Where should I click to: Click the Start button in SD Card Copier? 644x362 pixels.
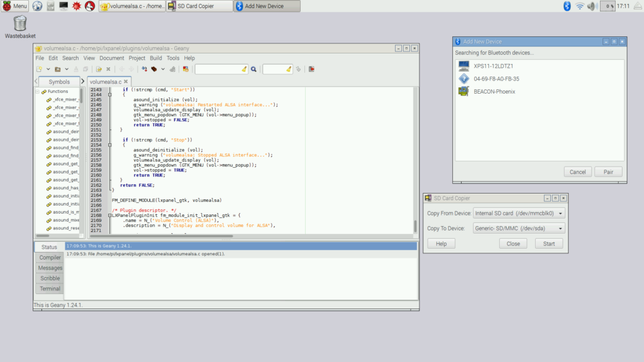pyautogui.click(x=548, y=243)
